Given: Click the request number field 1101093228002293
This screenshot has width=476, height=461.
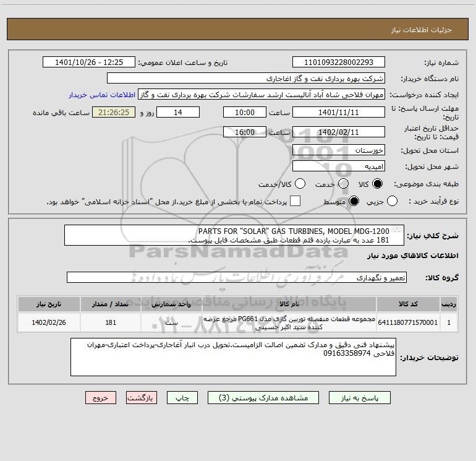Looking at the screenshot, I should (339, 62).
